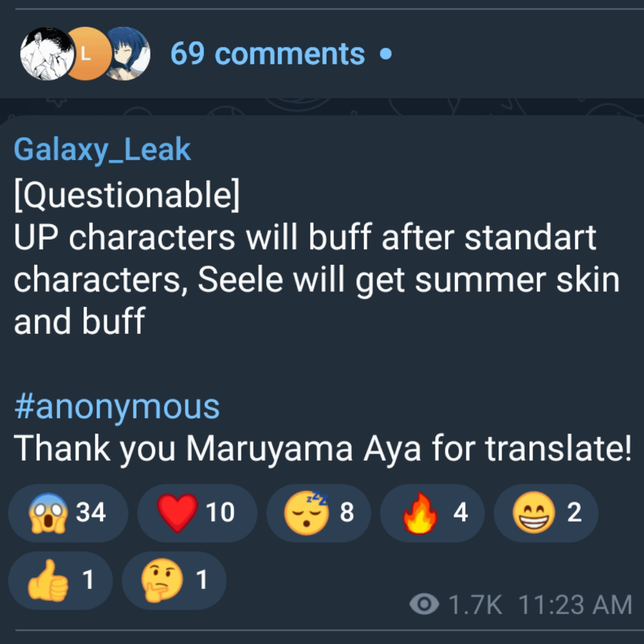The image size is (644, 644).
Task: Open the #anonymous hashtag
Action: (x=117, y=407)
